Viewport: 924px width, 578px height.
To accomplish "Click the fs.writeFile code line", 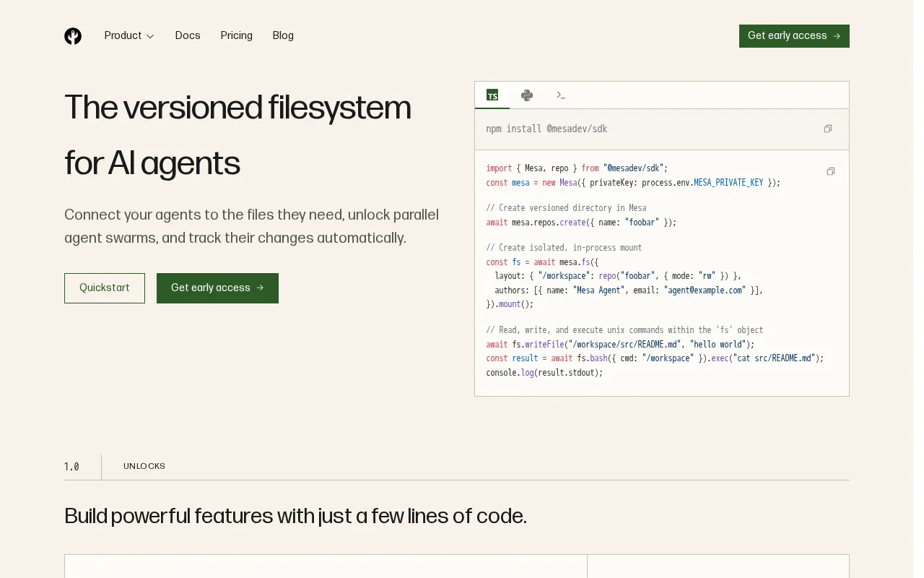I will 620,345.
